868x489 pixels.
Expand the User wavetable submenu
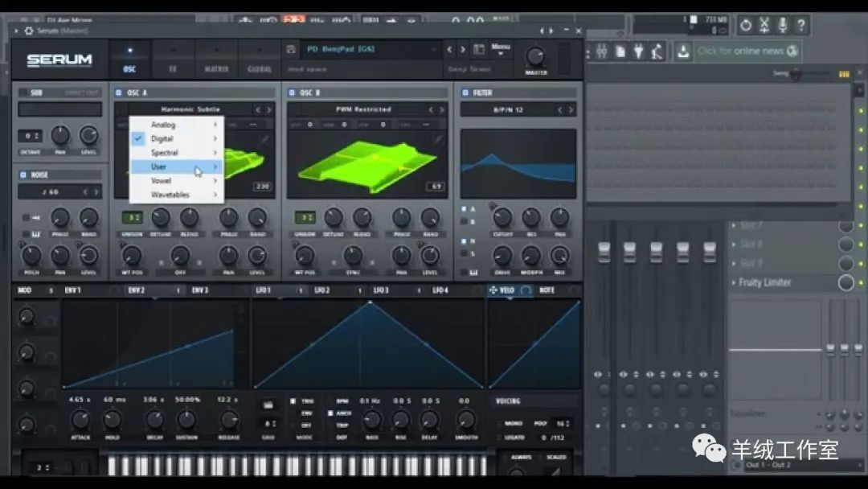[176, 166]
